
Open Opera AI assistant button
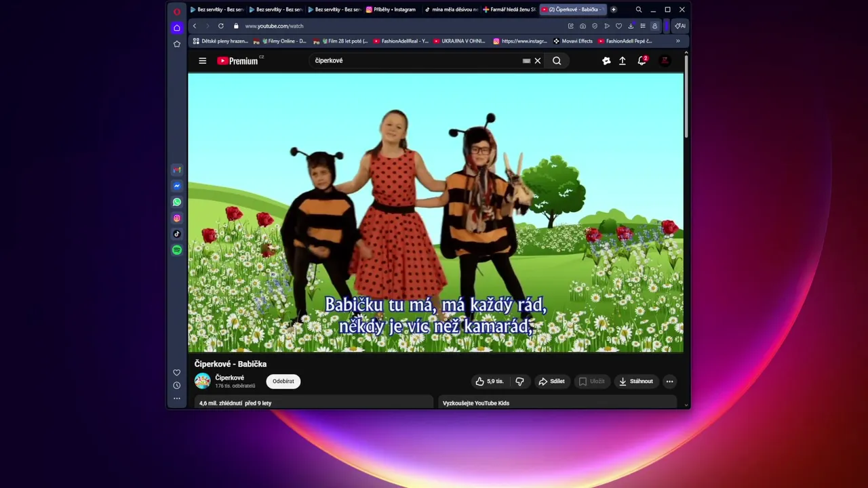(x=679, y=26)
